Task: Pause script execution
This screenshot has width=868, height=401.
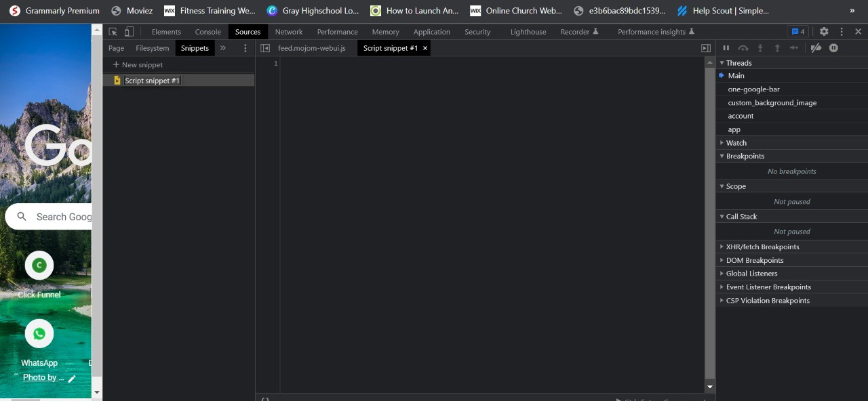Action: pos(726,48)
